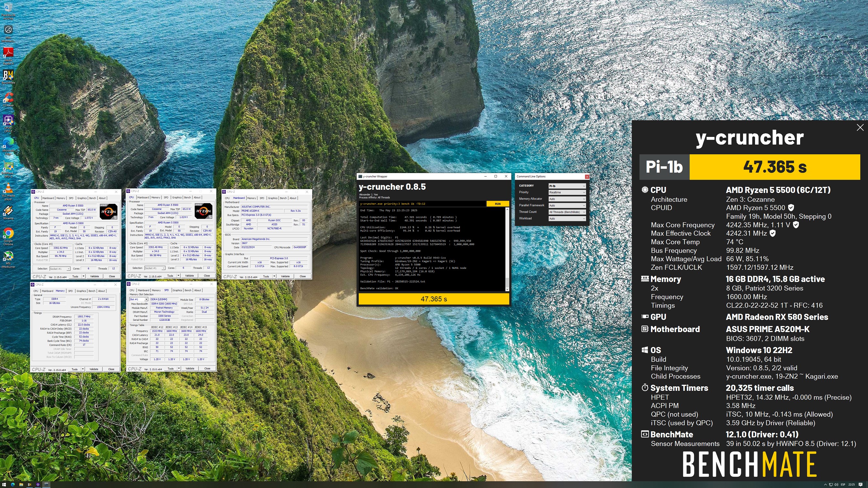Select the BenchMate desktop shortcut

coord(8,77)
